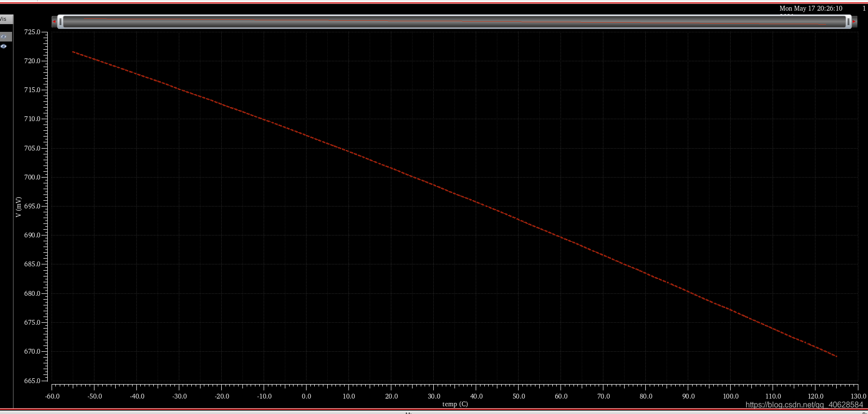Grab the left handle of the zoom bar
This screenshot has height=414, width=868.
(60, 22)
